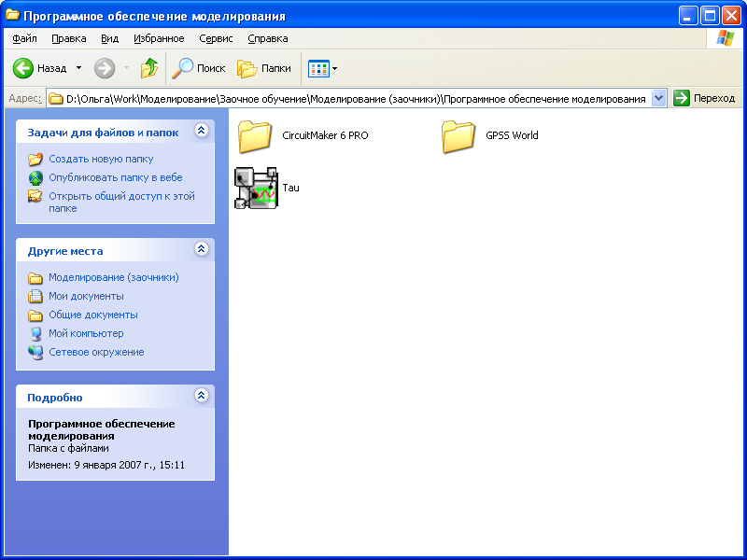The image size is (747, 560).
Task: Click the folder icon beside Моделирование (заочники)
Action: pos(35,277)
